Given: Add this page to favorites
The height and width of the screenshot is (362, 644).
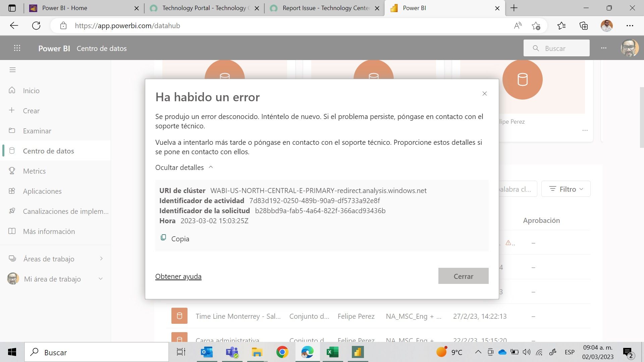Looking at the screenshot, I should (536, 25).
